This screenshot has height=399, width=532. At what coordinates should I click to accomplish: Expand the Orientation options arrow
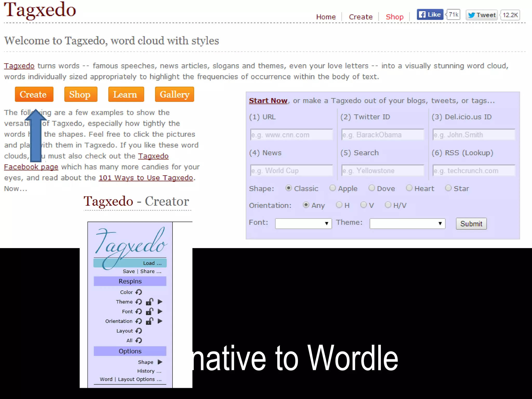point(160,321)
